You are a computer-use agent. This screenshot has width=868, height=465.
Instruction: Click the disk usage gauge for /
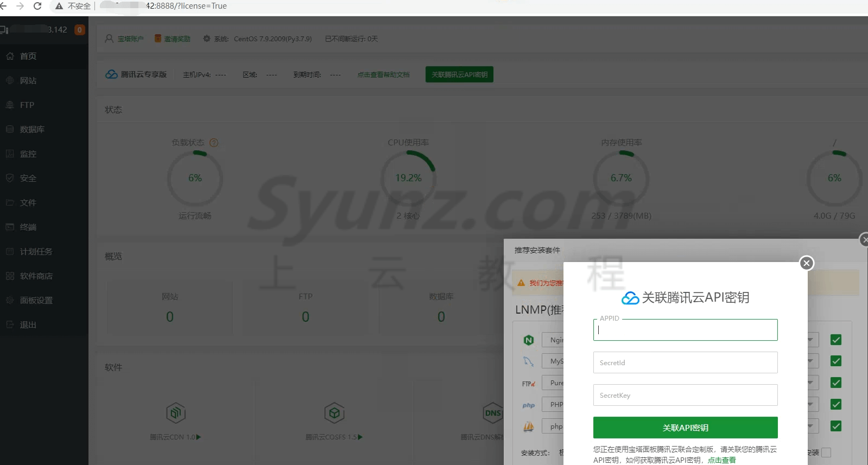point(834,178)
